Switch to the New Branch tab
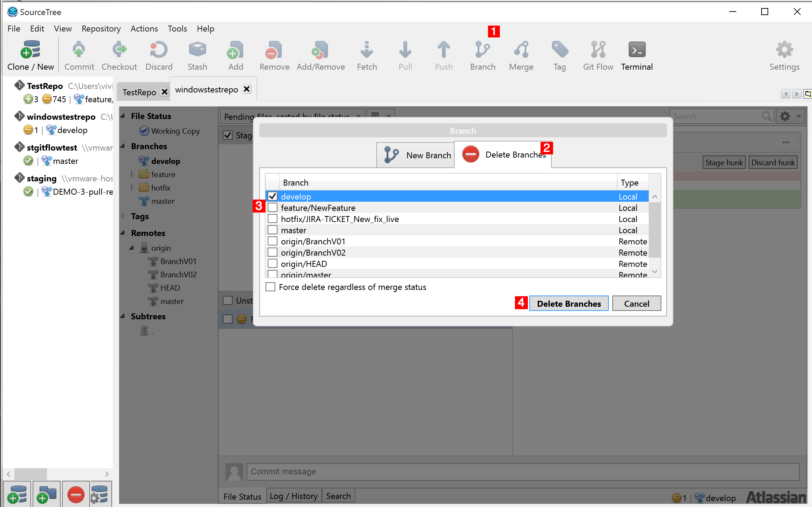Viewport: 812px width, 507px height. pyautogui.click(x=416, y=155)
